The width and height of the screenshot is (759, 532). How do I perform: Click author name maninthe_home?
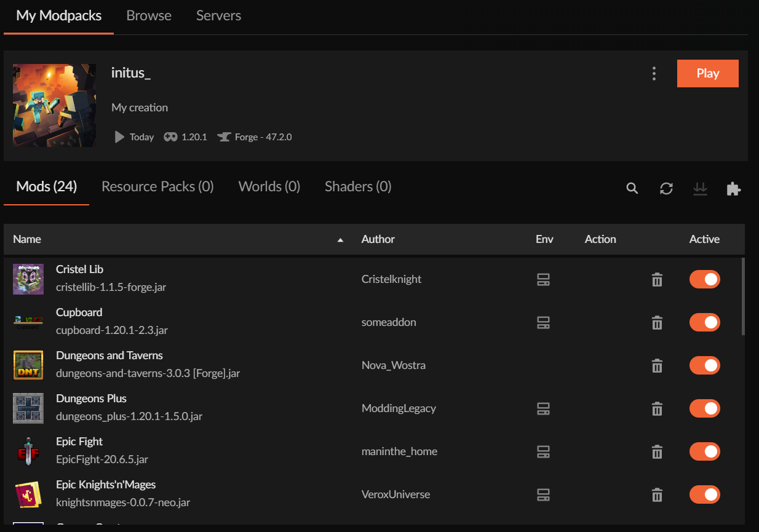tap(399, 451)
